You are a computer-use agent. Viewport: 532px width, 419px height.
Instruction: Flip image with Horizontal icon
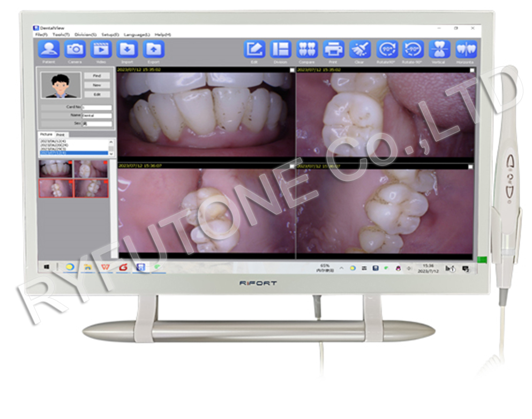466,49
